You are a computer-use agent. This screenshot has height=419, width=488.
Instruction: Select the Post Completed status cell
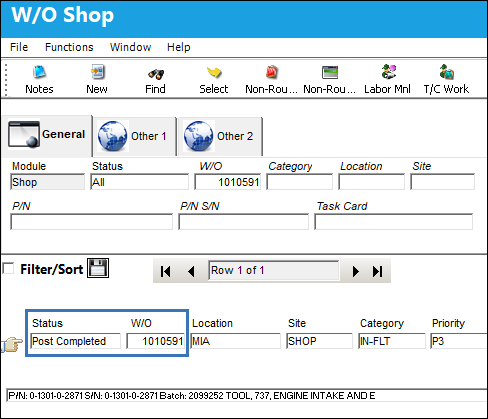[75, 341]
